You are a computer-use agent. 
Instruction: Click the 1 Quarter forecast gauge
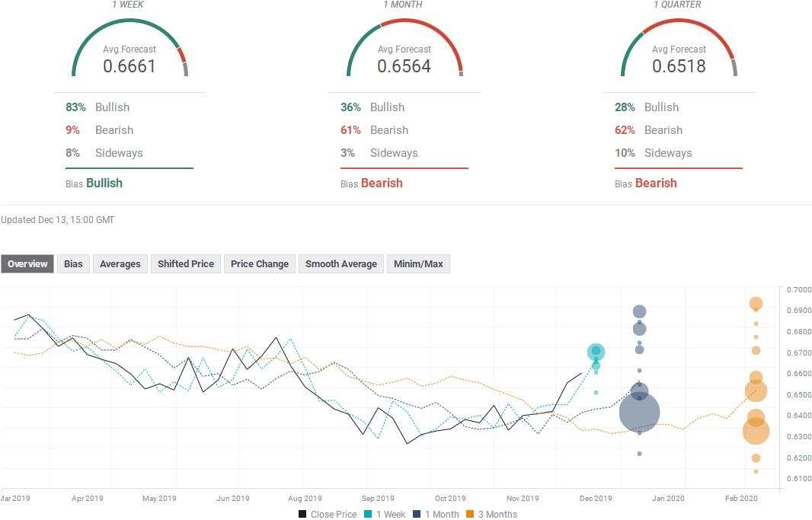(x=679, y=48)
